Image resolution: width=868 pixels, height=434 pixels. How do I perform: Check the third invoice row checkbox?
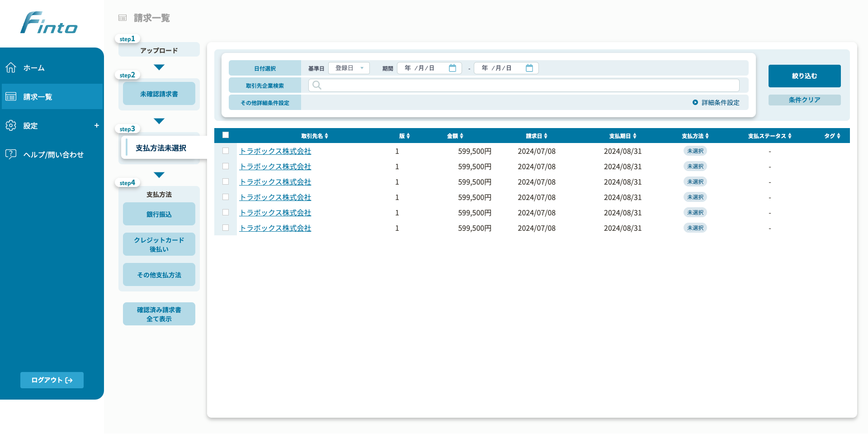pyautogui.click(x=226, y=181)
